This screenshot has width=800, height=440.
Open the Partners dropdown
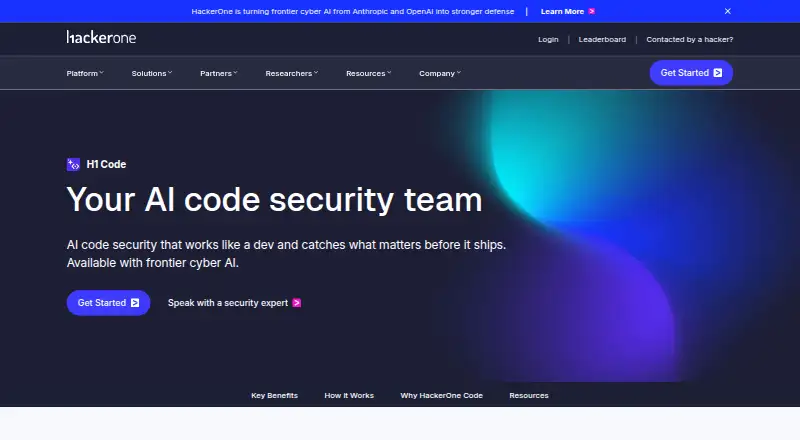(218, 74)
